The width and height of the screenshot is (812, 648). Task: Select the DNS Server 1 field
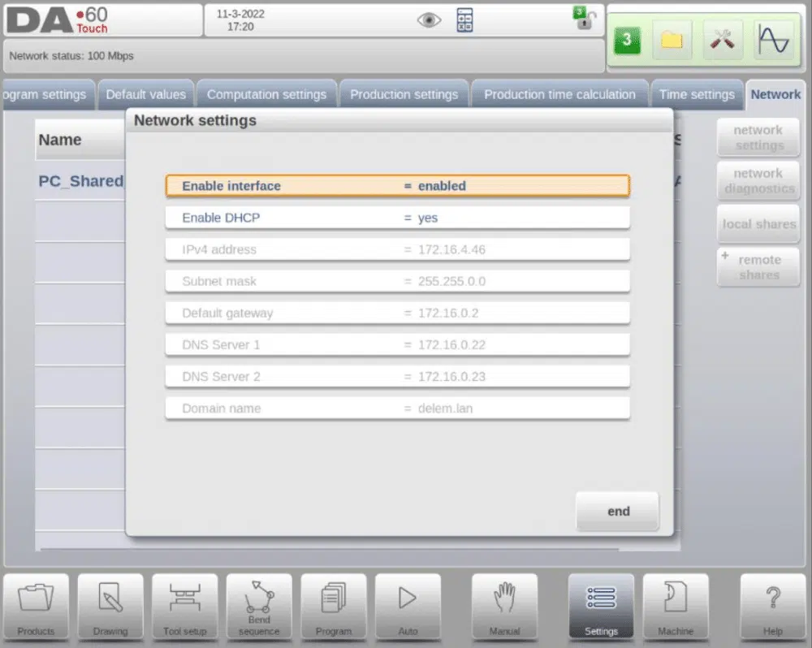[398, 345]
